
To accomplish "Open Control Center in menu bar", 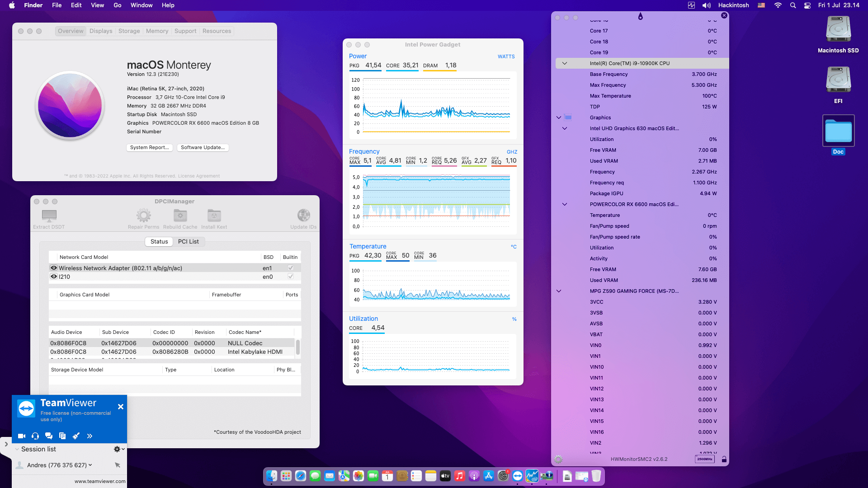I will (807, 5).
